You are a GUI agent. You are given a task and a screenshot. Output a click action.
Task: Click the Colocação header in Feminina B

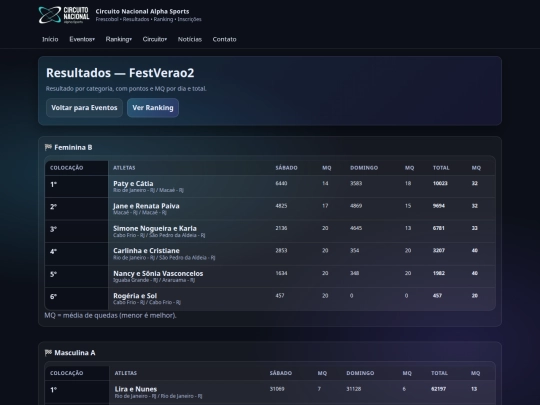click(67, 168)
